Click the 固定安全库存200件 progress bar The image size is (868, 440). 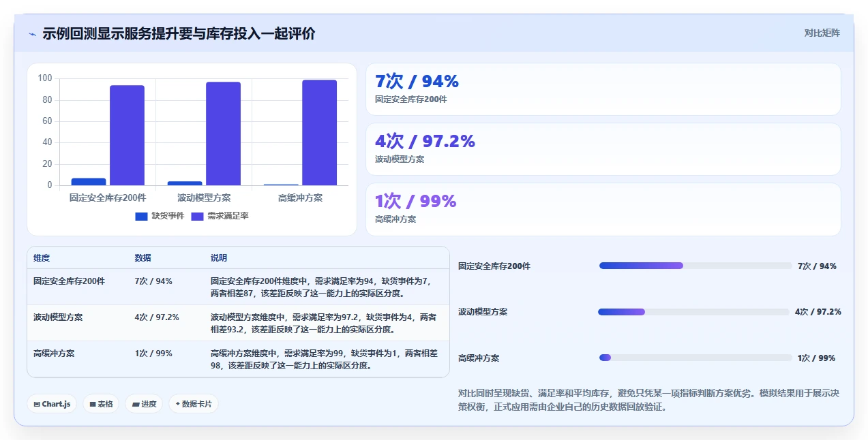coord(695,266)
